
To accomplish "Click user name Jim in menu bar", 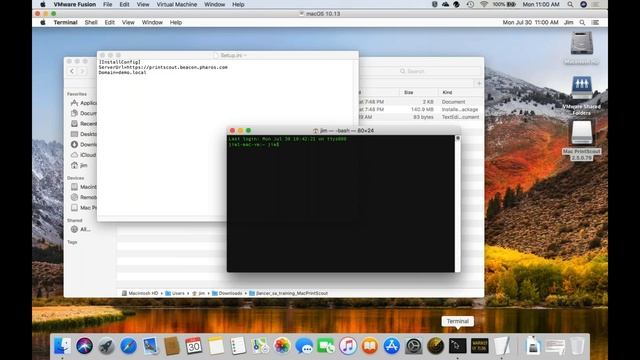I will coord(569,22).
